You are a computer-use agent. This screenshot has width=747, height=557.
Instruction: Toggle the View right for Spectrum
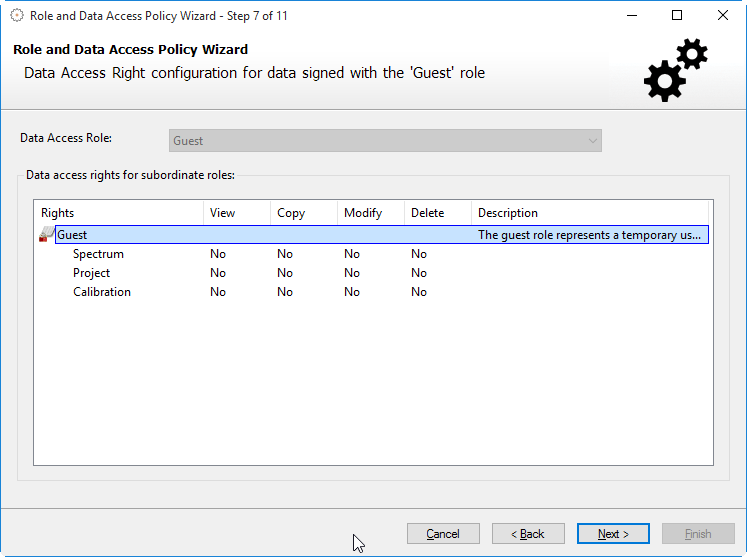pos(218,254)
